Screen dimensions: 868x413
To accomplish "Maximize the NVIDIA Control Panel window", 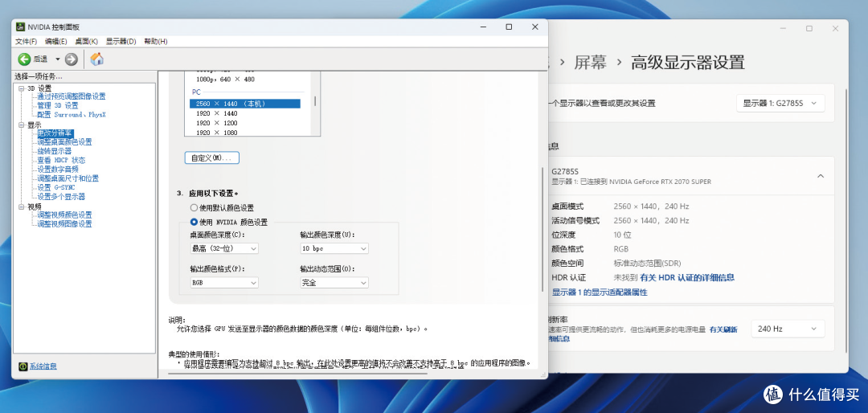I will 509,27.
